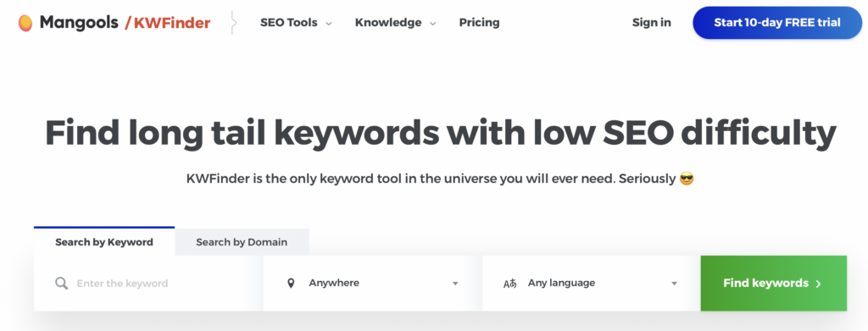
Task: Click the language translate icon
Action: coord(509,284)
